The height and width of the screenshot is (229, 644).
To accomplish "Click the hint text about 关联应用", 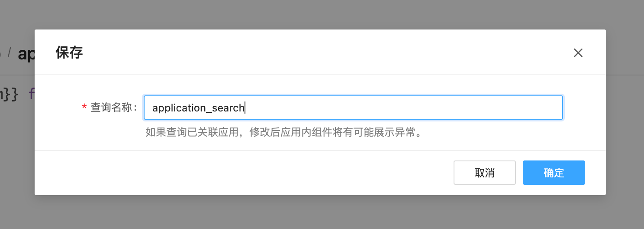I will [x=283, y=132].
